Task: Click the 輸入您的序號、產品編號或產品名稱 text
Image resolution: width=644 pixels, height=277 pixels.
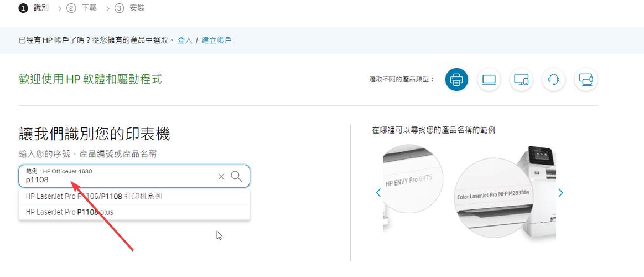Action: (87, 154)
